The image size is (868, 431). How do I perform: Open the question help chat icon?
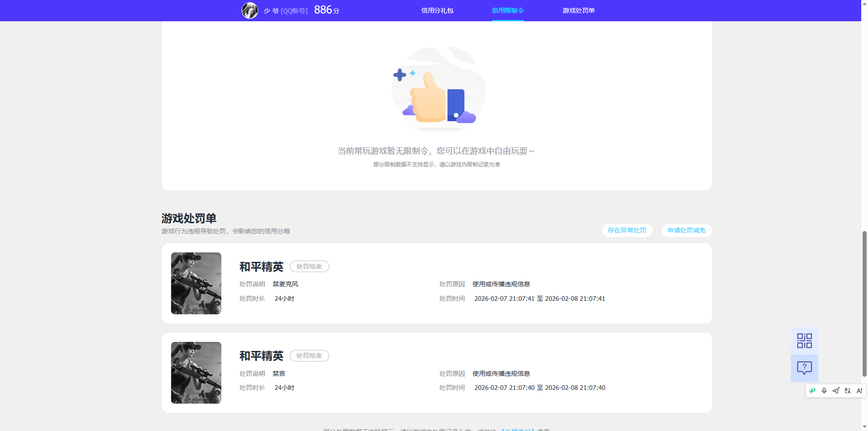coord(804,368)
